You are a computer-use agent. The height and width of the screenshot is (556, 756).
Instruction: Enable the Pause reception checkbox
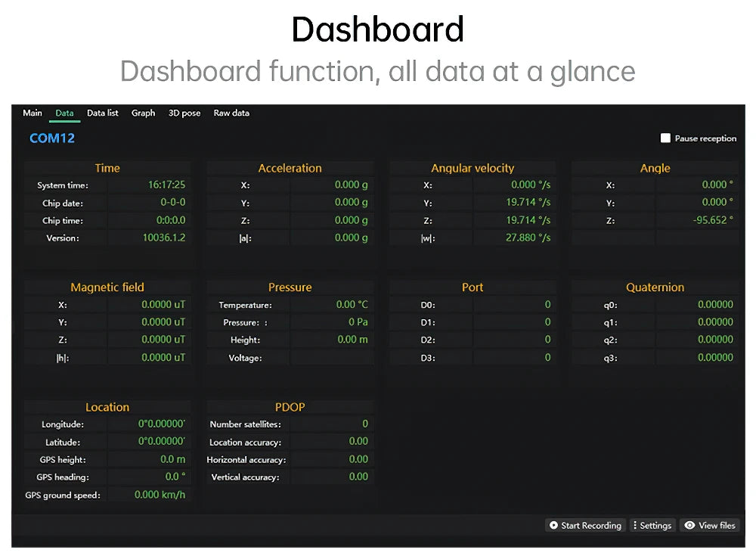pos(665,138)
